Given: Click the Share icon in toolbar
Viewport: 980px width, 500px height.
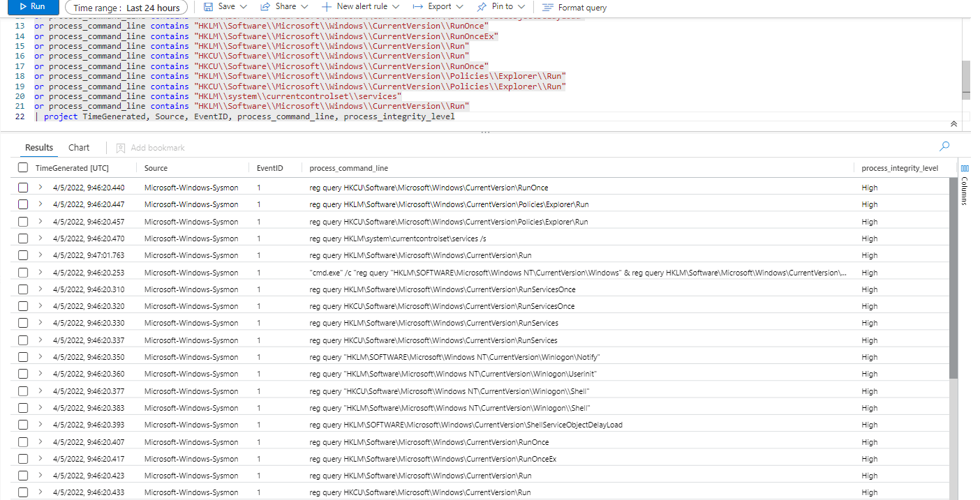Looking at the screenshot, I should (265, 6).
